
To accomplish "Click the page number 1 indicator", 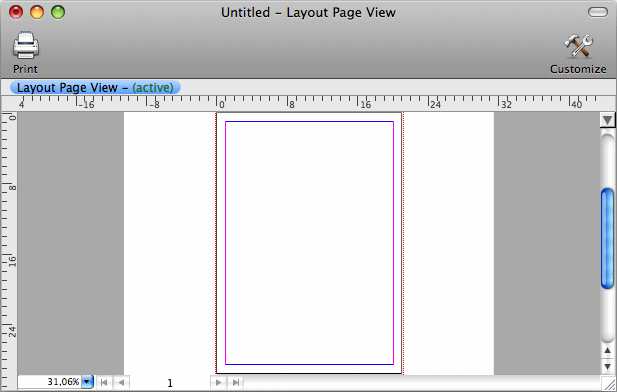I will (170, 383).
